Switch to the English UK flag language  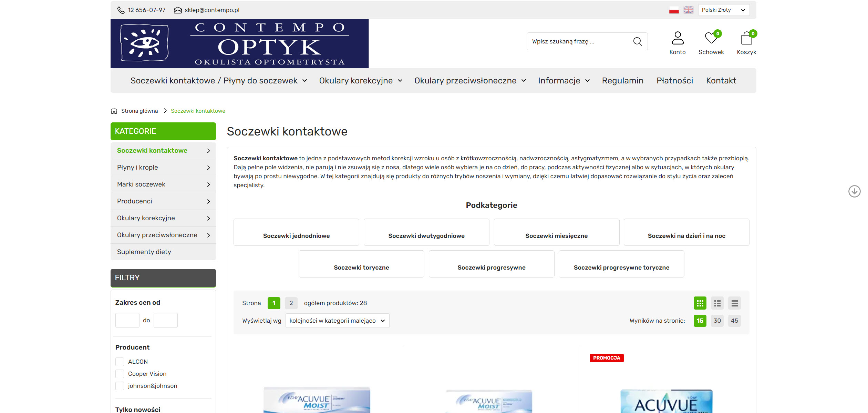688,10
